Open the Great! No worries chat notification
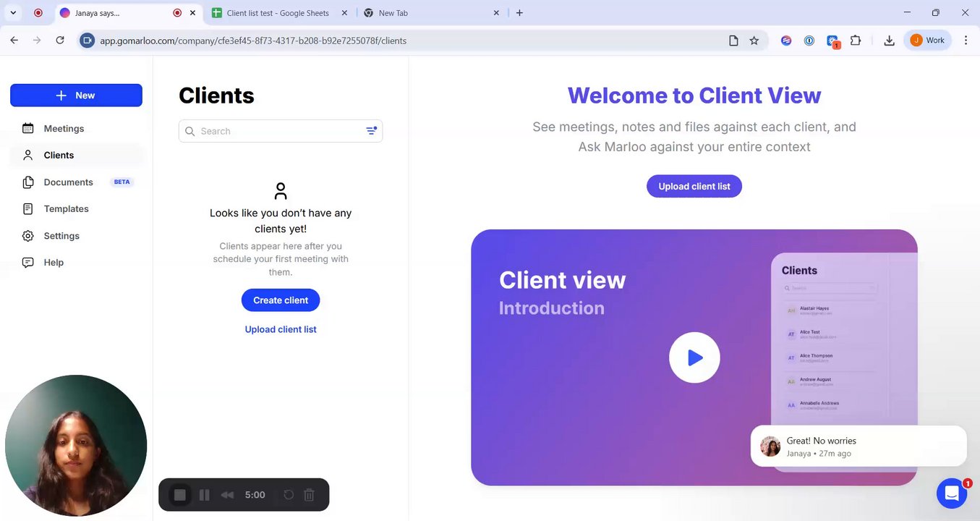Screen dimensions: 980x521 tap(858, 446)
